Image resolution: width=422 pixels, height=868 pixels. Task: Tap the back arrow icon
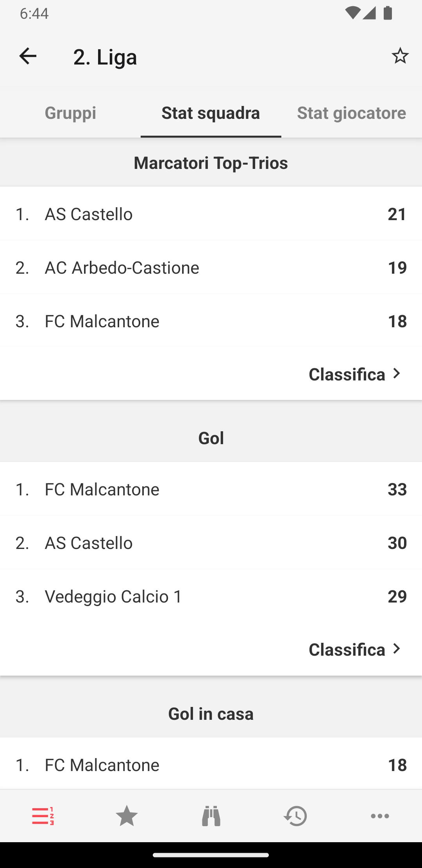tap(28, 56)
